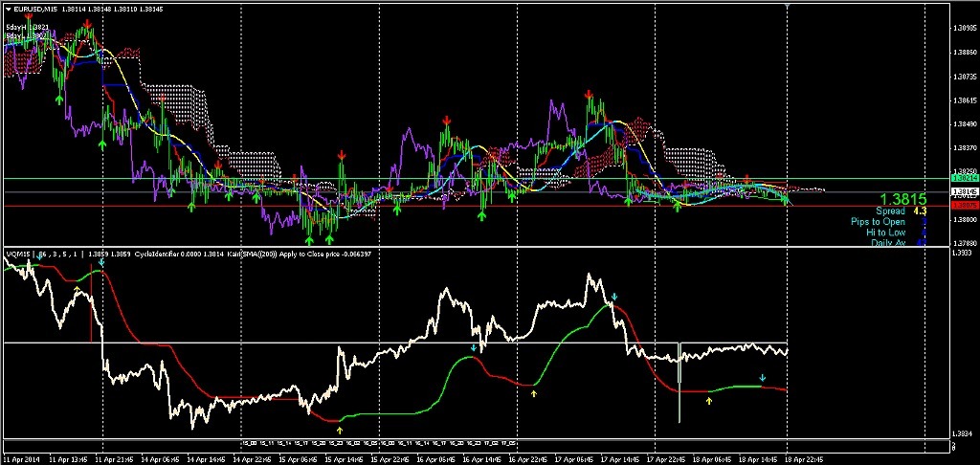The height and width of the screenshot is (465, 980).
Task: Click the Kairi(SMA((200)) indicator label
Action: (250, 255)
